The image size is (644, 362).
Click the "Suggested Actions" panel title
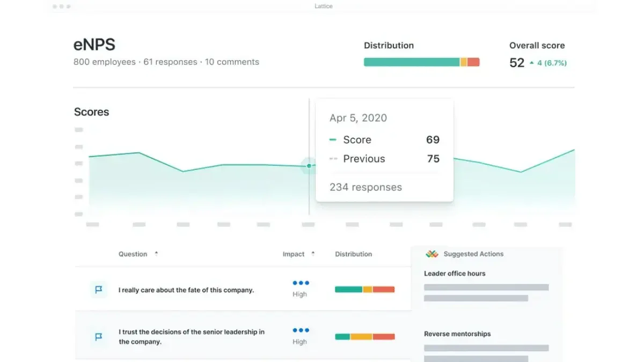(473, 254)
